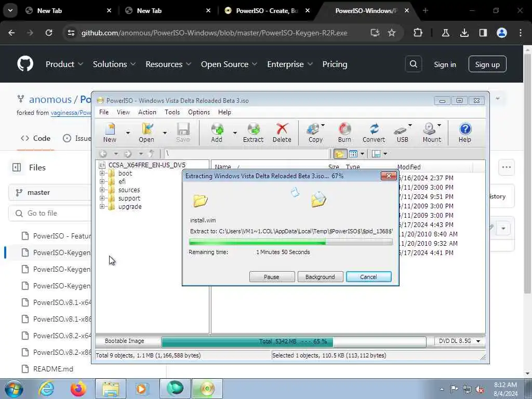The width and height of the screenshot is (532, 399).
Task: Expand the boot folder tree node
Action: click(x=102, y=173)
